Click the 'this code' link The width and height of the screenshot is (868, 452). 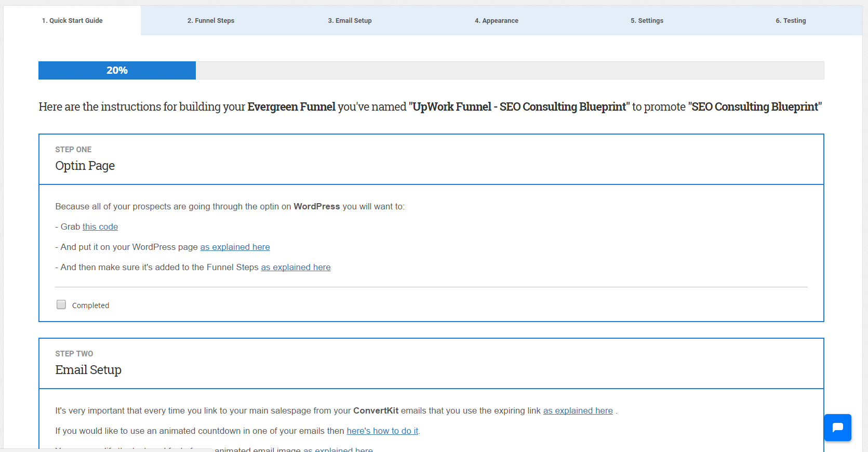pyautogui.click(x=100, y=227)
